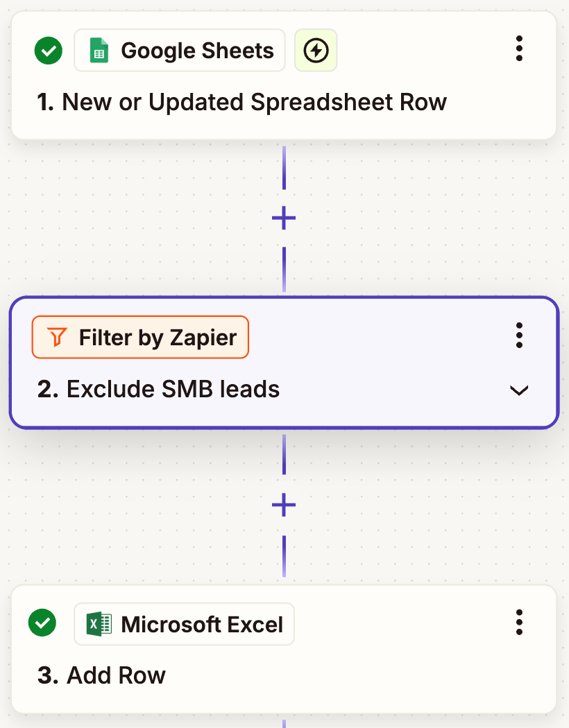Click the connector line below the Excel step
This screenshot has width=569, height=728.
(x=284, y=723)
